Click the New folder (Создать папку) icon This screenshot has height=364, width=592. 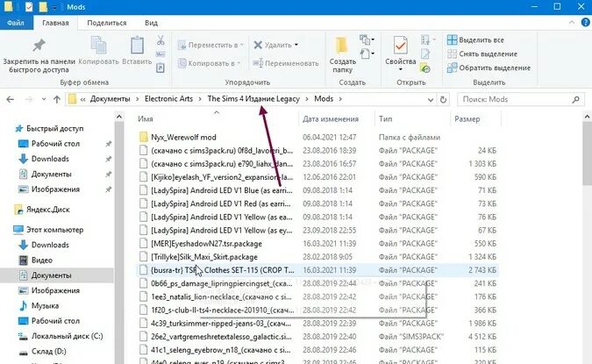(342, 46)
